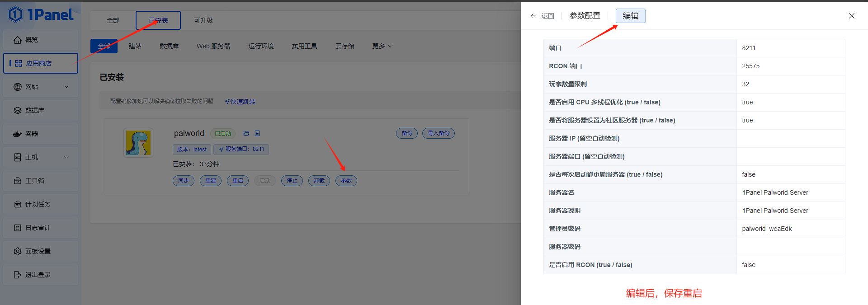Expand the 更多 category dropdown
Viewport: 868px width, 305px height.
pyautogui.click(x=382, y=46)
